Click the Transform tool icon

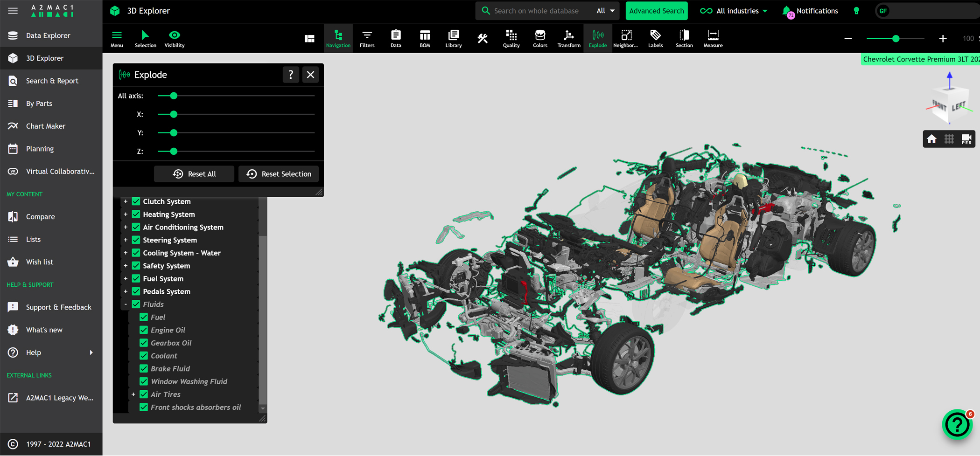568,38
